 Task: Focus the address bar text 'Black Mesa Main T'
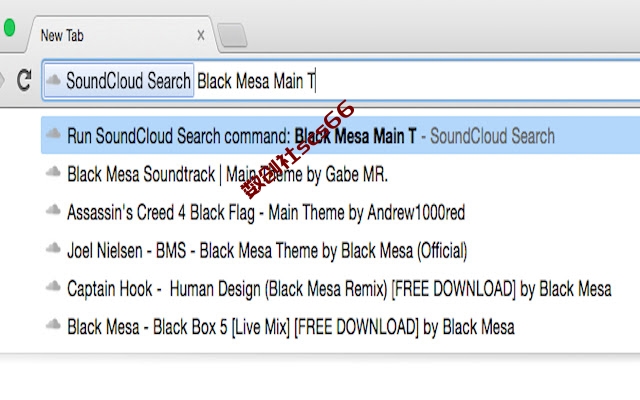(256, 81)
